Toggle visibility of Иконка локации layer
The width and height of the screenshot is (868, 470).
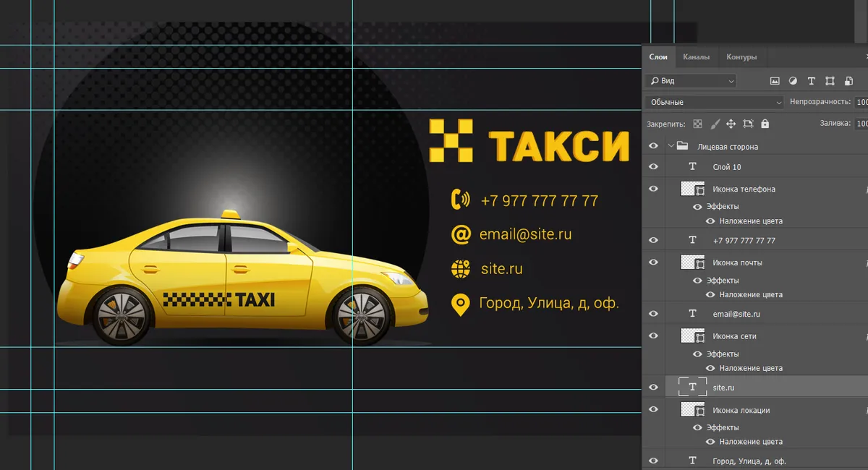[x=654, y=410]
